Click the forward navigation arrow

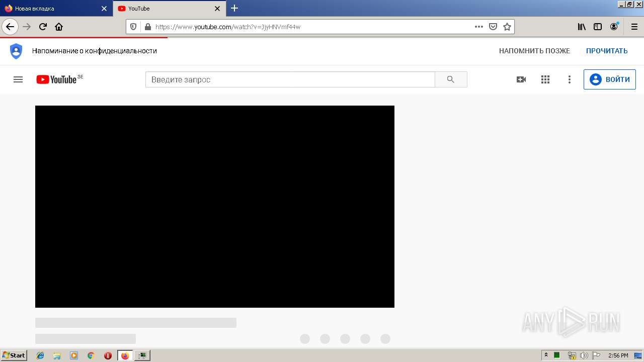pos(27,27)
